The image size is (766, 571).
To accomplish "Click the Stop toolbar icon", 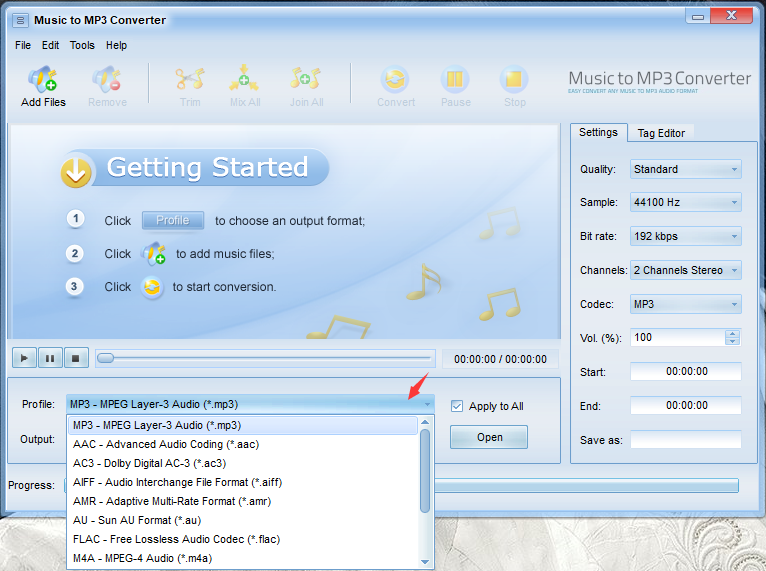I will pyautogui.click(x=514, y=79).
